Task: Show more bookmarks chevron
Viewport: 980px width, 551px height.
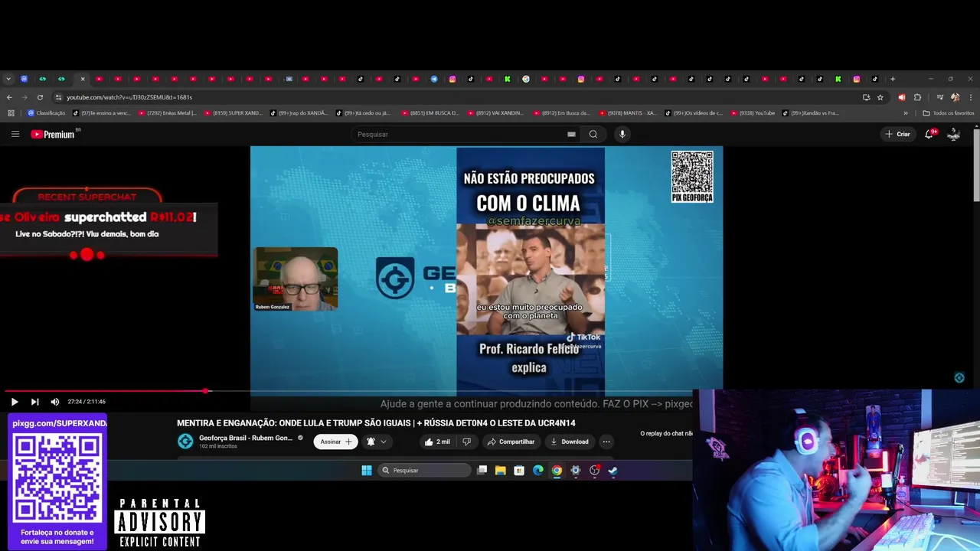Action: click(906, 113)
